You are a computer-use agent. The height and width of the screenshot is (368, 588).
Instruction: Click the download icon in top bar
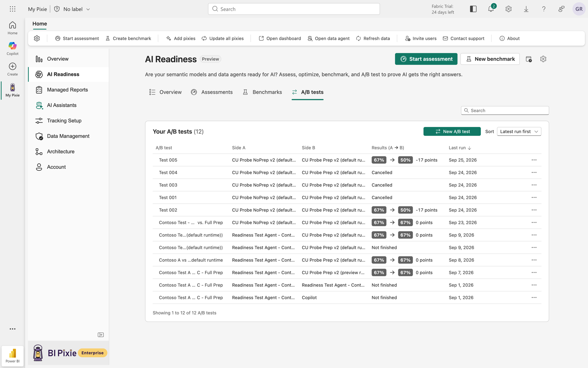[526, 9]
